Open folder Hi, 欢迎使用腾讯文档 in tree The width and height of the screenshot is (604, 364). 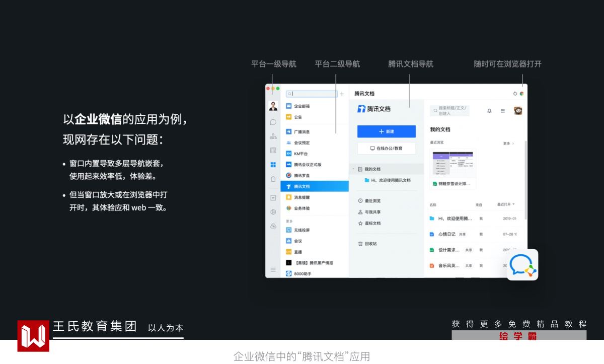387,180
